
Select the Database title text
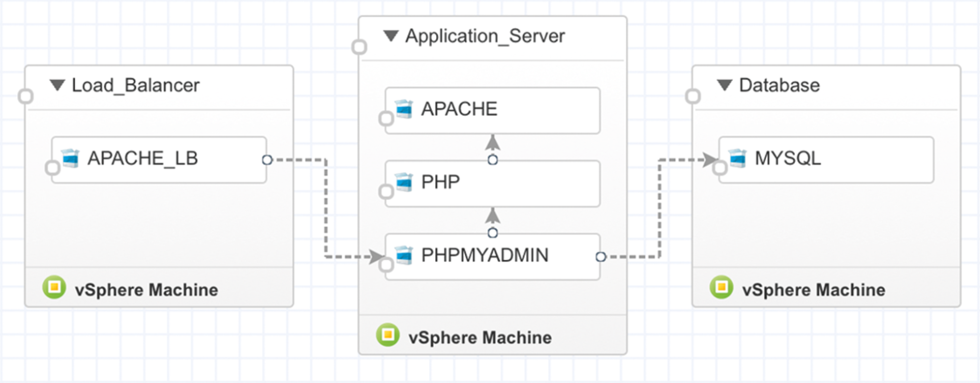click(x=779, y=86)
